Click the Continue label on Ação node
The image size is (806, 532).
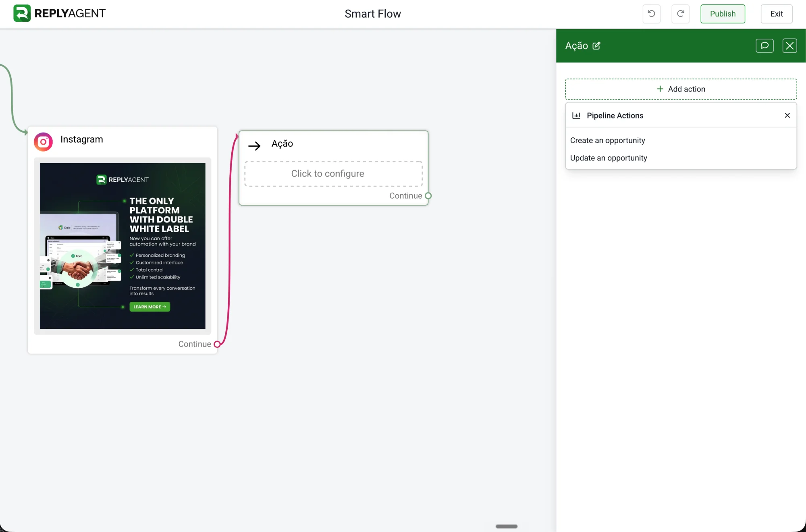405,196
